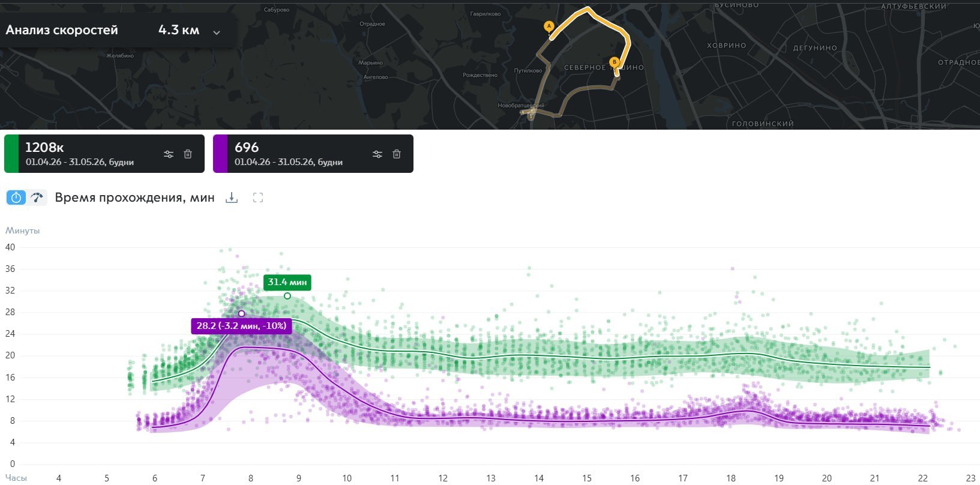Click the 'Гаврилково' label on the map
The height and width of the screenshot is (485, 980).
click(x=485, y=14)
